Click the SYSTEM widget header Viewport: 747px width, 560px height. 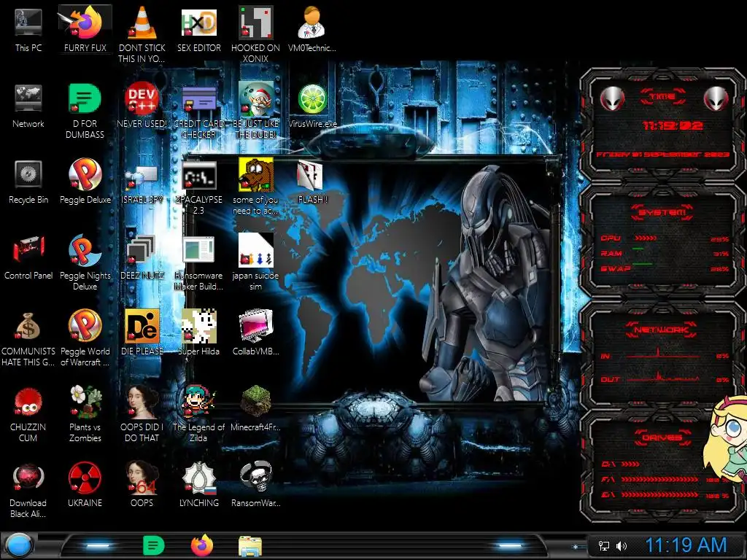662,212
